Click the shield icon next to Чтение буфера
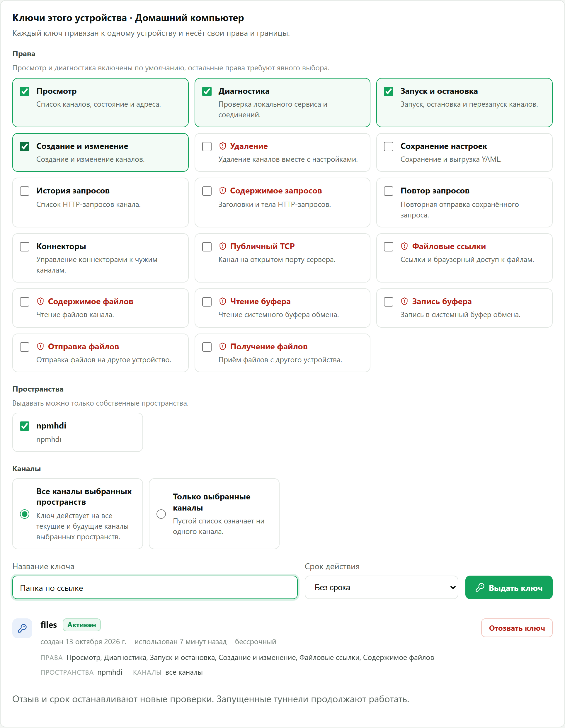Viewport: 565px width, 728px height. (x=223, y=301)
